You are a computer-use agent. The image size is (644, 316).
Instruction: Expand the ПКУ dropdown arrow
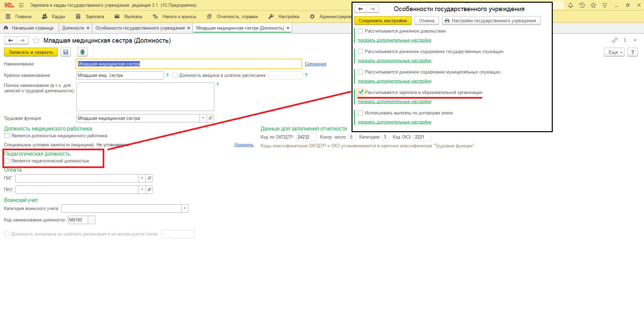tap(142, 190)
